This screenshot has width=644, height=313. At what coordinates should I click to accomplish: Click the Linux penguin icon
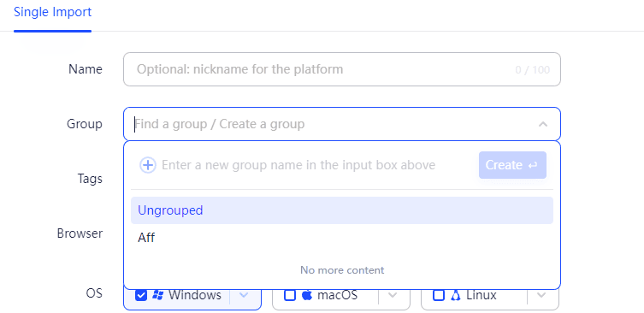pyautogui.click(x=455, y=295)
